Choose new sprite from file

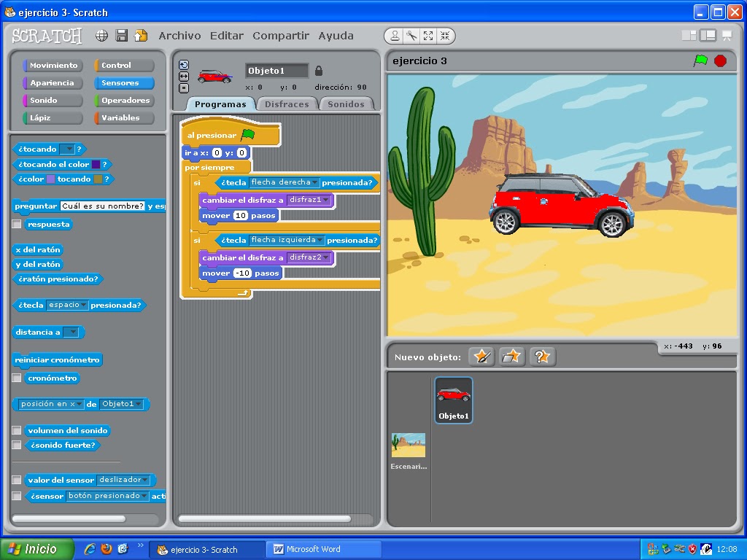(x=511, y=356)
